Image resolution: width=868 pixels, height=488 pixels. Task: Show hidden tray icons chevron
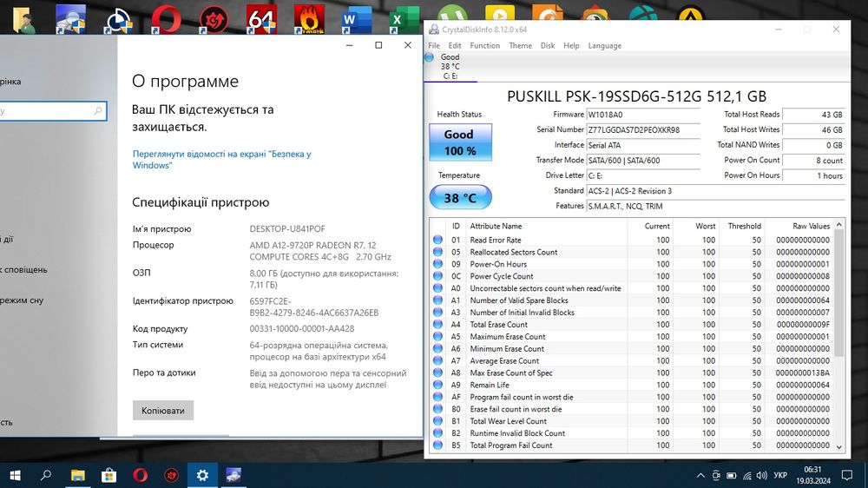[x=700, y=475]
